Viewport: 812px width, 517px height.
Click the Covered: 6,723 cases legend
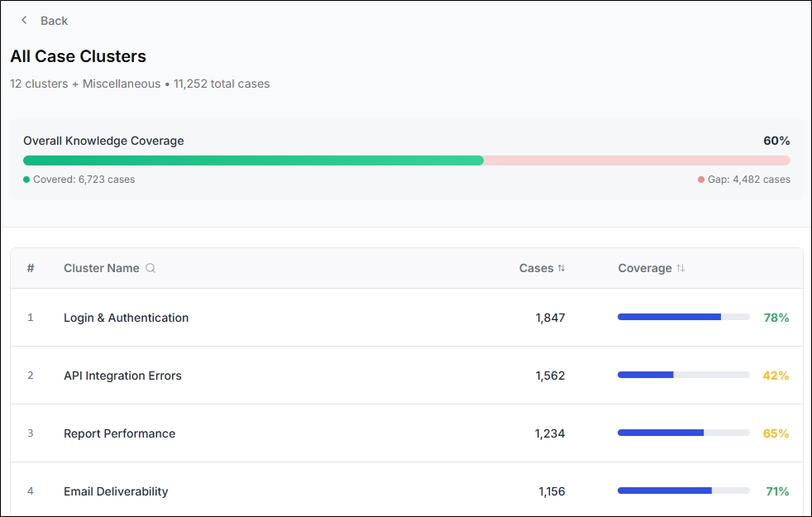coord(79,180)
